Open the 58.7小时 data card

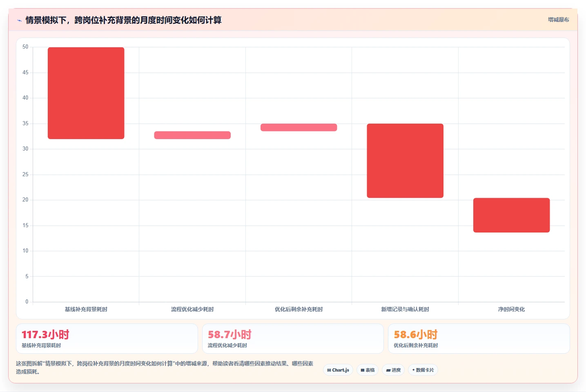tap(293, 339)
